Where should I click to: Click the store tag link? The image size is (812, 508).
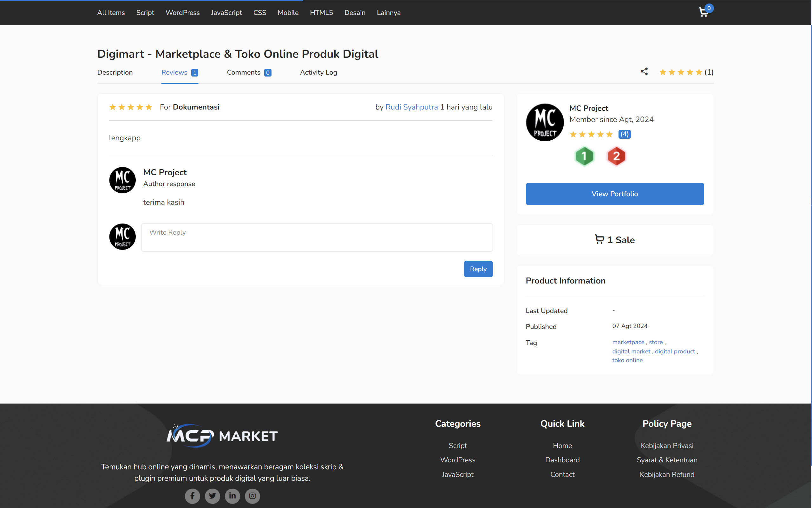[x=656, y=342]
